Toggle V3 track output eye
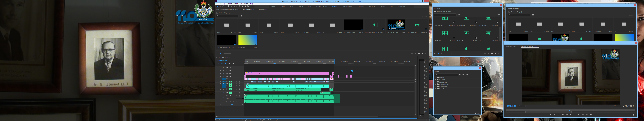This screenshot has width=644, height=121. coord(230,73)
